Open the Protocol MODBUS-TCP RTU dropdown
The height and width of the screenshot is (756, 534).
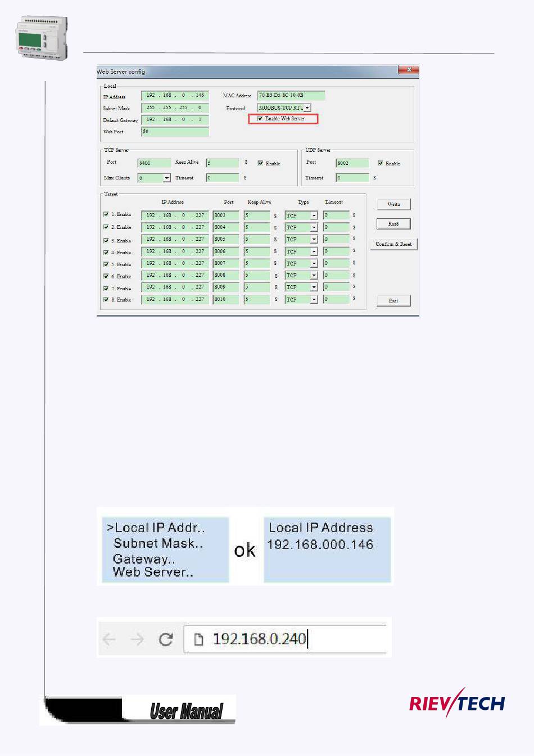pyautogui.click(x=307, y=108)
